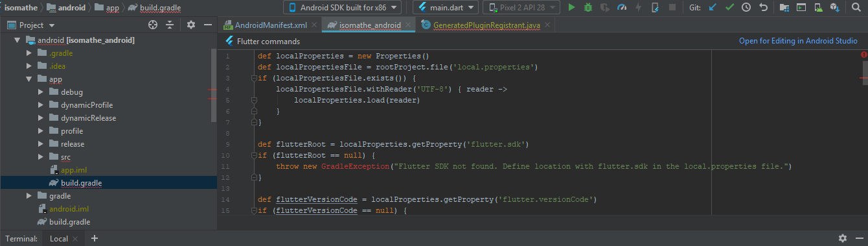Start debugging with the green bug icon
The width and height of the screenshot is (868, 246).
click(588, 8)
